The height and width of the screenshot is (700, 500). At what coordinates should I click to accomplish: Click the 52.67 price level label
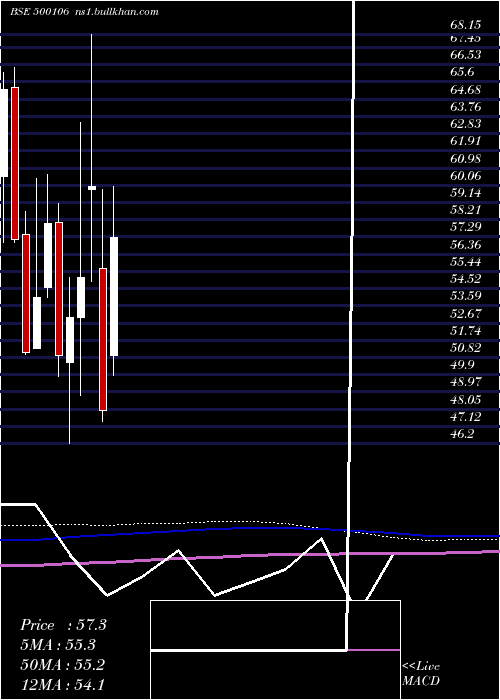tap(466, 313)
